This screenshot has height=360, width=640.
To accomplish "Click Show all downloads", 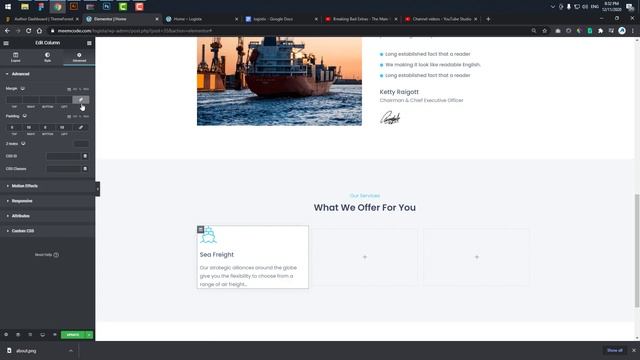I will [614, 350].
